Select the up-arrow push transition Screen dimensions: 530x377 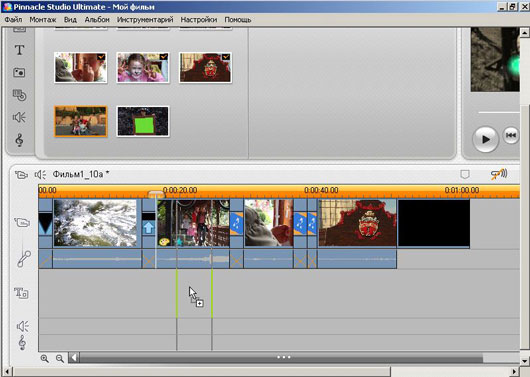point(148,223)
